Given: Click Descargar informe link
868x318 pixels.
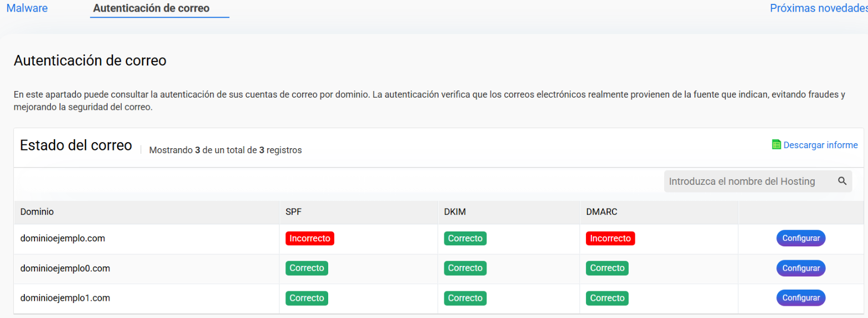Looking at the screenshot, I should click(x=820, y=145).
